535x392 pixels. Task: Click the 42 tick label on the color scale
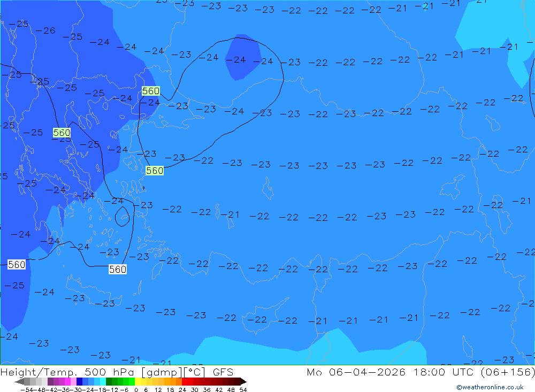pos(219,390)
